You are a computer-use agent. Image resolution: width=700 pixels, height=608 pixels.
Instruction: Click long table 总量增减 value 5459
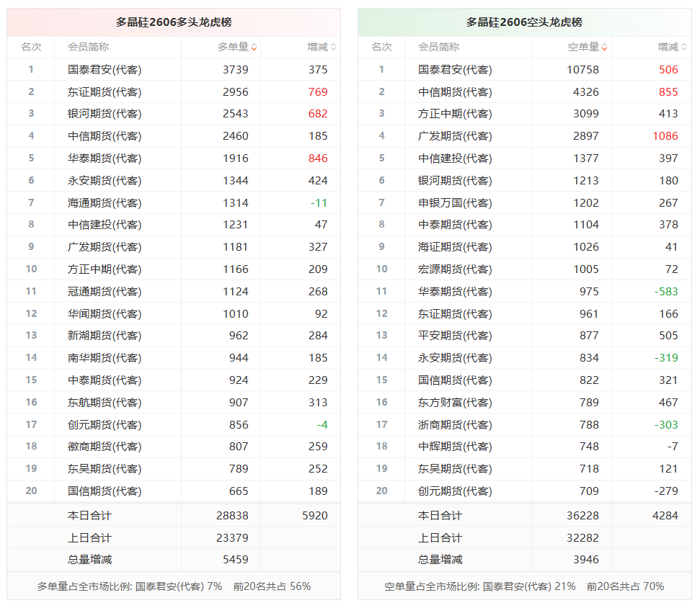[x=235, y=560]
